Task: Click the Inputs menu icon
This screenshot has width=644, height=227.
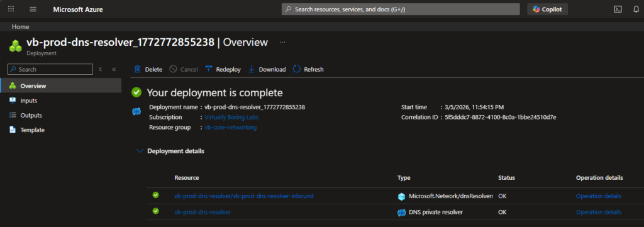Action: tap(13, 101)
